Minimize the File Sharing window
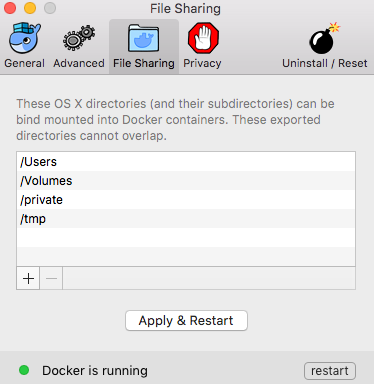 tap(30, 8)
